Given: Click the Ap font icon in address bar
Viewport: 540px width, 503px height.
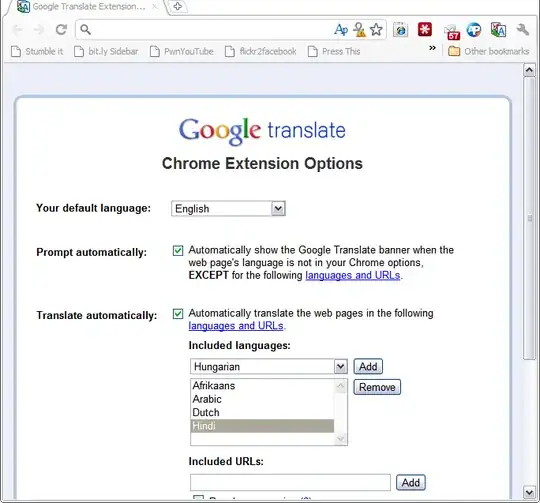Looking at the screenshot, I should click(x=341, y=30).
